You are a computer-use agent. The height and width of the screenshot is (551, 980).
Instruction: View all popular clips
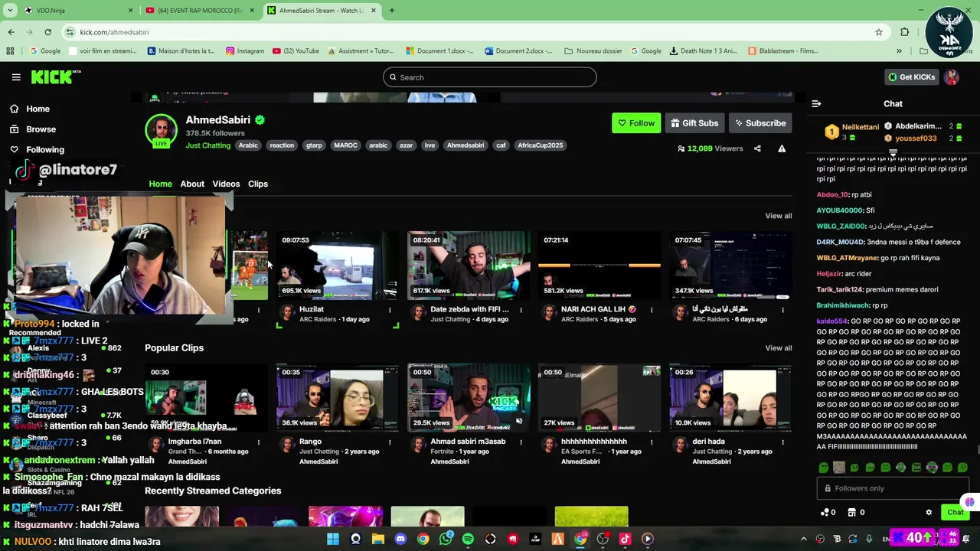pyautogui.click(x=779, y=348)
